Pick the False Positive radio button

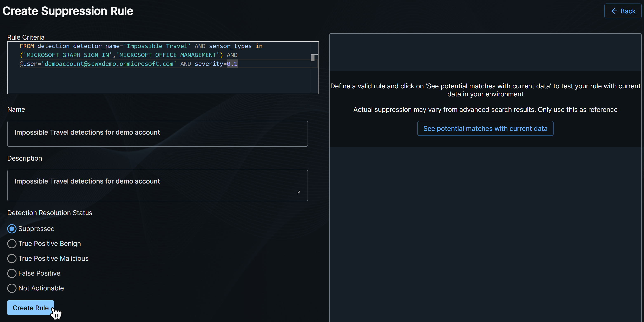pyautogui.click(x=12, y=273)
